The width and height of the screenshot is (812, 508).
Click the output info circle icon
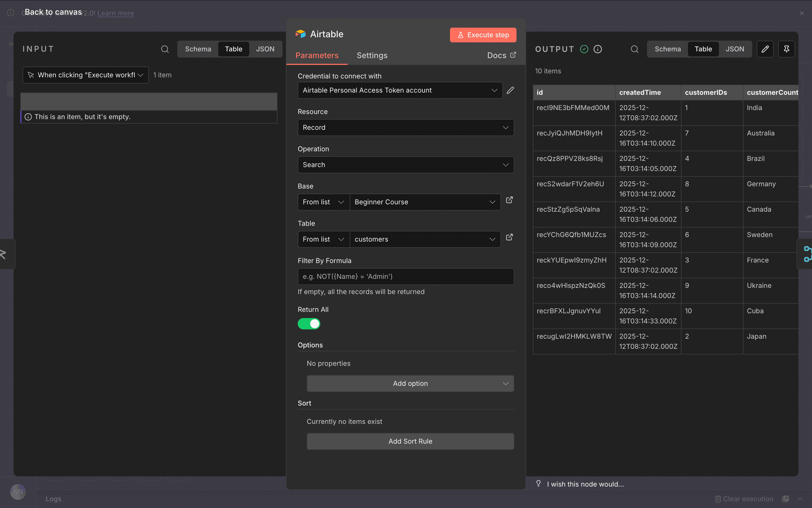coord(598,49)
